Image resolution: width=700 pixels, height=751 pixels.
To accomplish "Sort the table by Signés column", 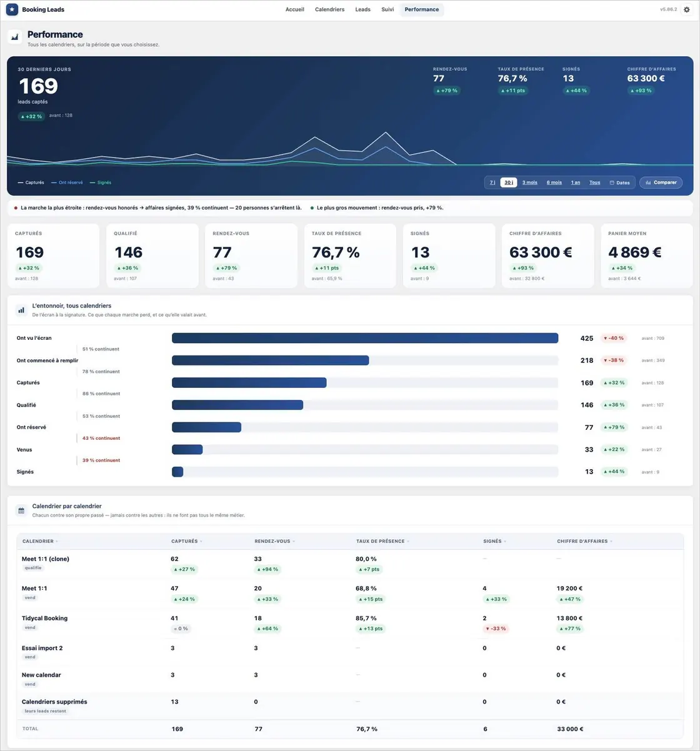I will point(495,541).
